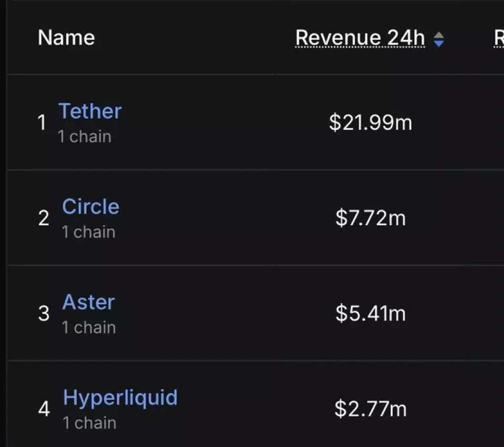
Task: Click the '1 chain' label under Tether
Action: click(x=85, y=137)
